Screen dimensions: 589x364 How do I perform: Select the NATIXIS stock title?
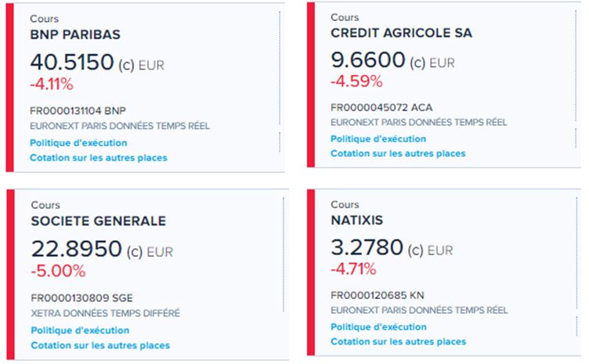click(x=357, y=221)
